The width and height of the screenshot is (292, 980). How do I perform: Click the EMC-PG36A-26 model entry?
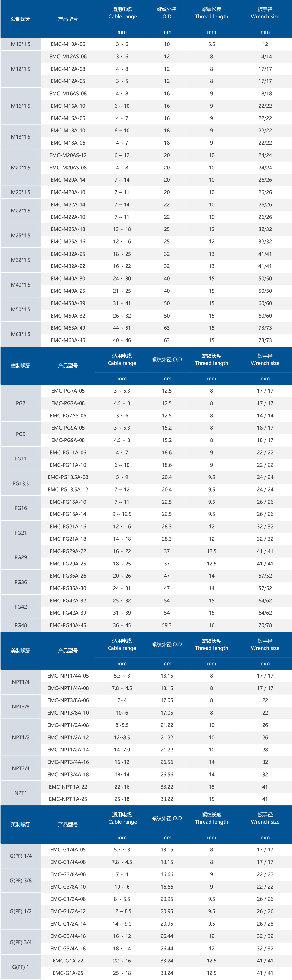(68, 576)
